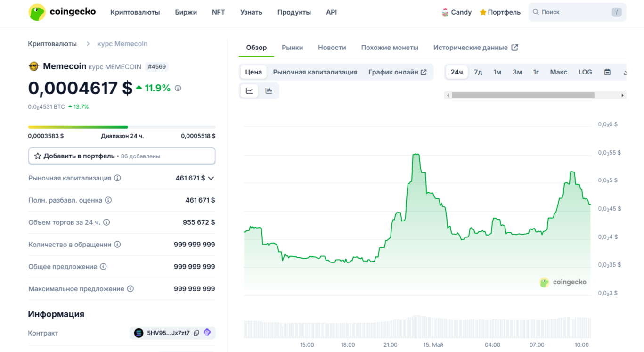Viewport: 644px width, 352px height.
Task: Select the Макс time range
Action: 559,72
